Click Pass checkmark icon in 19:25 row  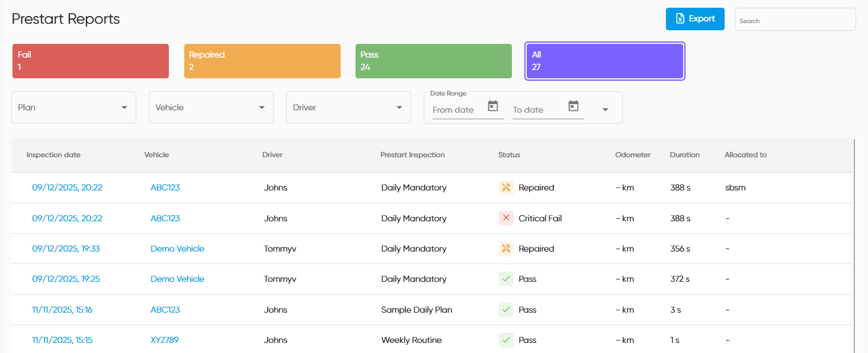click(x=506, y=279)
